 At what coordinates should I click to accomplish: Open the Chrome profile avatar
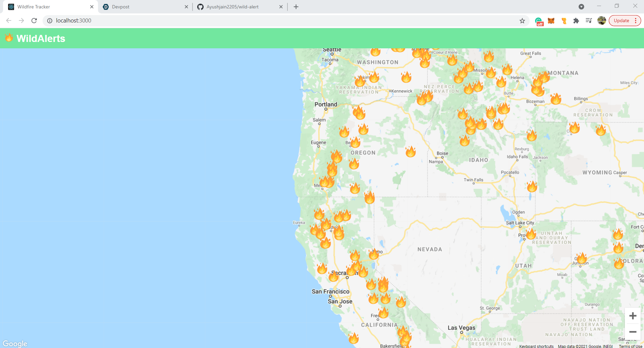click(602, 20)
